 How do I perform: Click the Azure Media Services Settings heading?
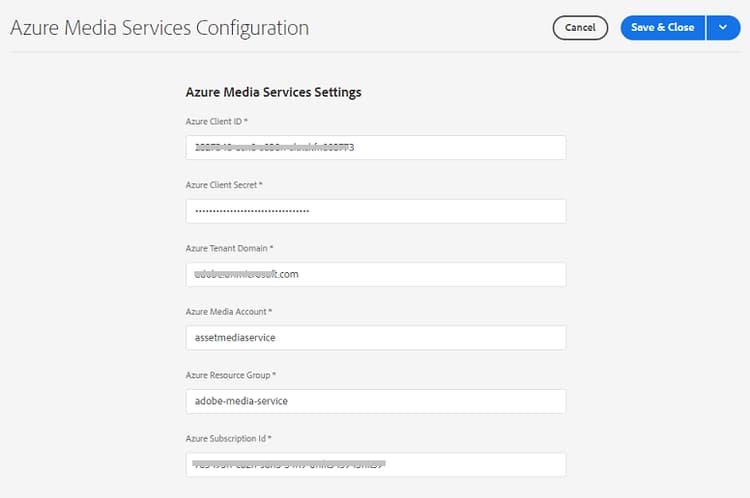click(273, 92)
